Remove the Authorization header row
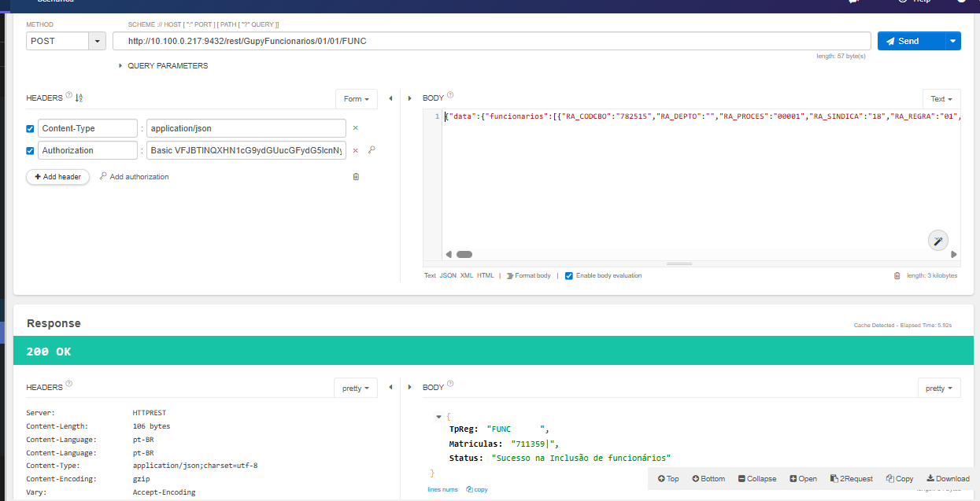Screen dimensions: 980x501 [x=355, y=150]
